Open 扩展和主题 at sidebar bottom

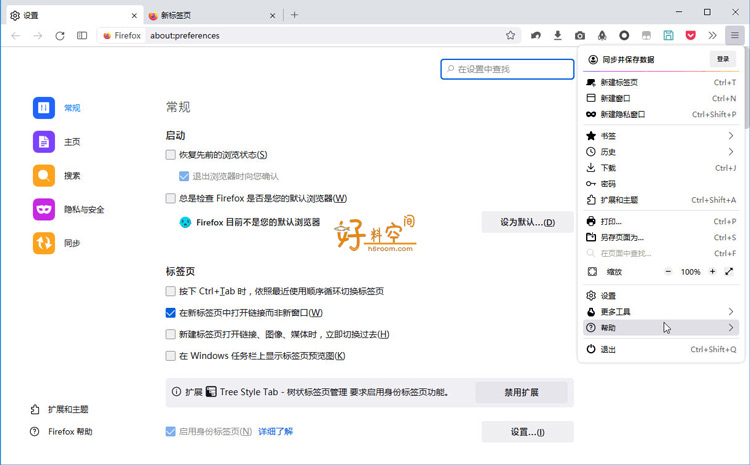click(59, 410)
